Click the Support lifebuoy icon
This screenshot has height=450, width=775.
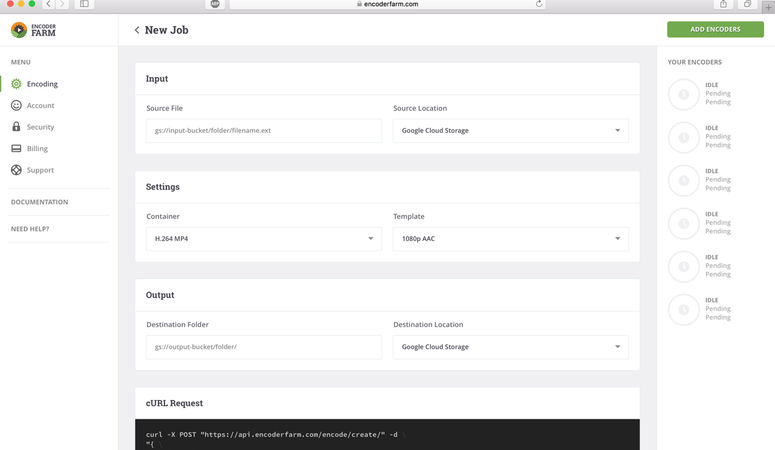tap(16, 170)
